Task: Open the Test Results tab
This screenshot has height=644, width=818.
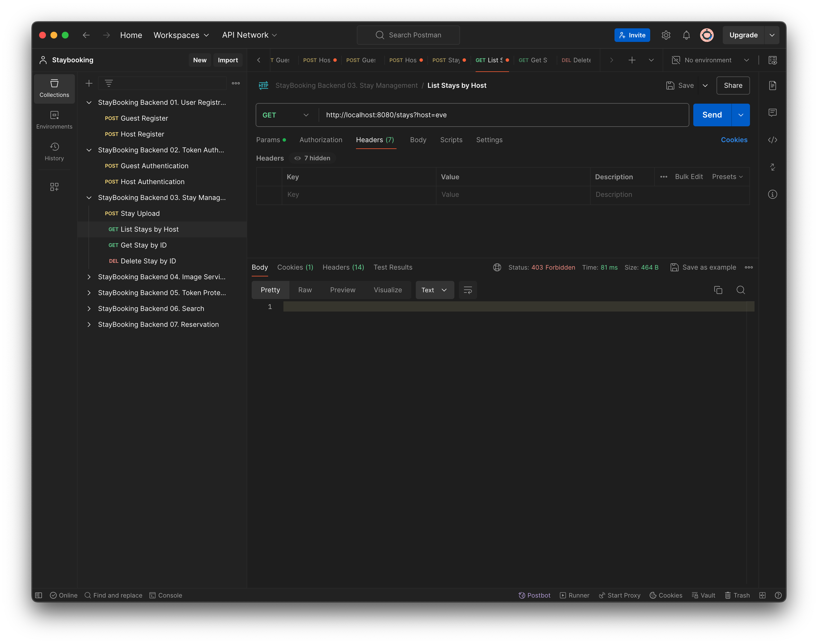Action: (393, 267)
